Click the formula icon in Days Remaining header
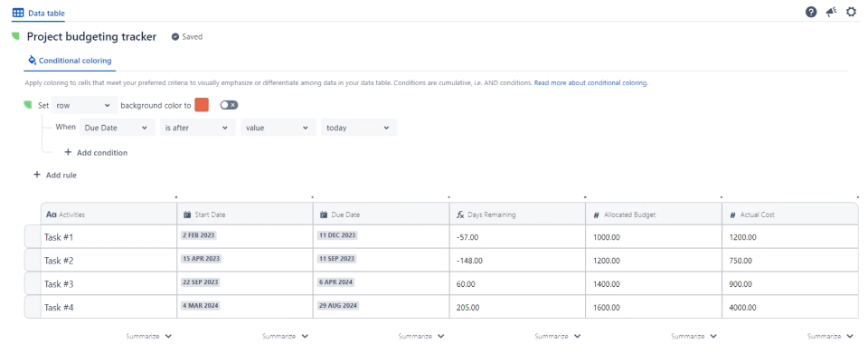The width and height of the screenshot is (868, 353). [460, 215]
